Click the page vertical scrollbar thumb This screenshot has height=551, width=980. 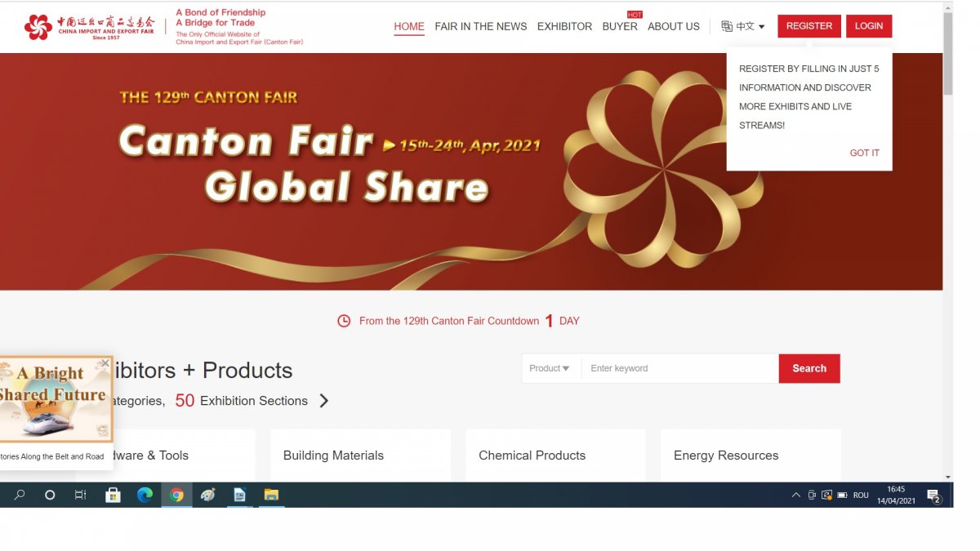948,55
